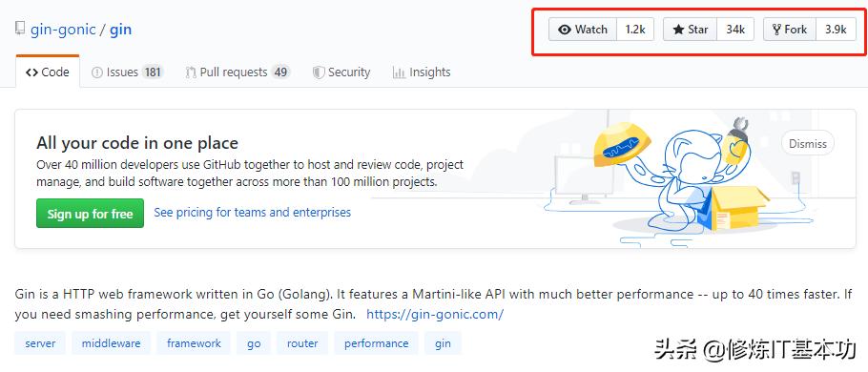Open the Insights tab
The image size is (868, 372).
pos(422,72)
